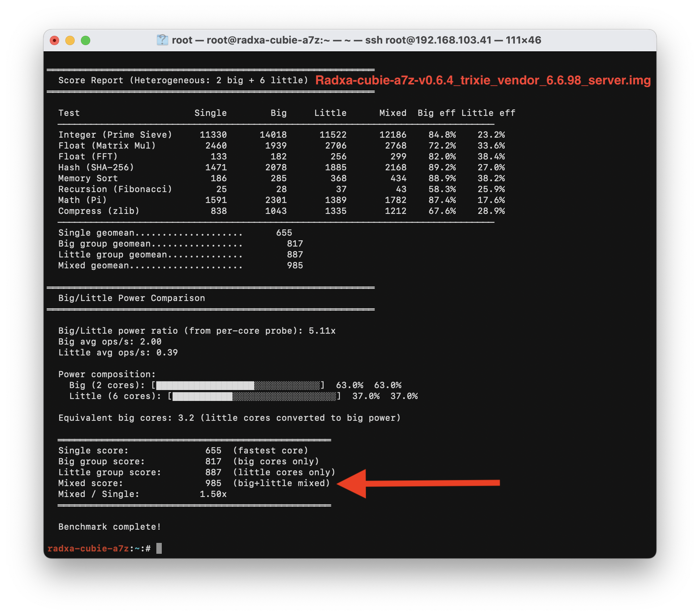Click the Big/Little Power Comparison heading
The width and height of the screenshot is (700, 616).
[x=131, y=298]
